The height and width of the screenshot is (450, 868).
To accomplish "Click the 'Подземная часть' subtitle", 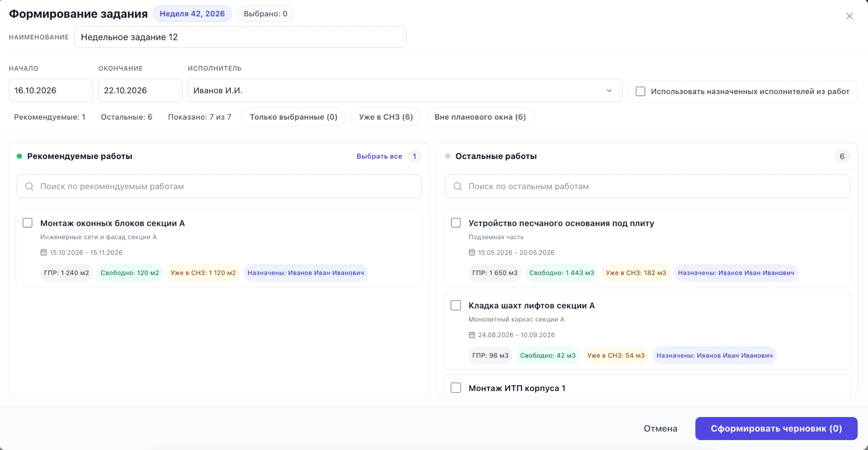I will 496,237.
